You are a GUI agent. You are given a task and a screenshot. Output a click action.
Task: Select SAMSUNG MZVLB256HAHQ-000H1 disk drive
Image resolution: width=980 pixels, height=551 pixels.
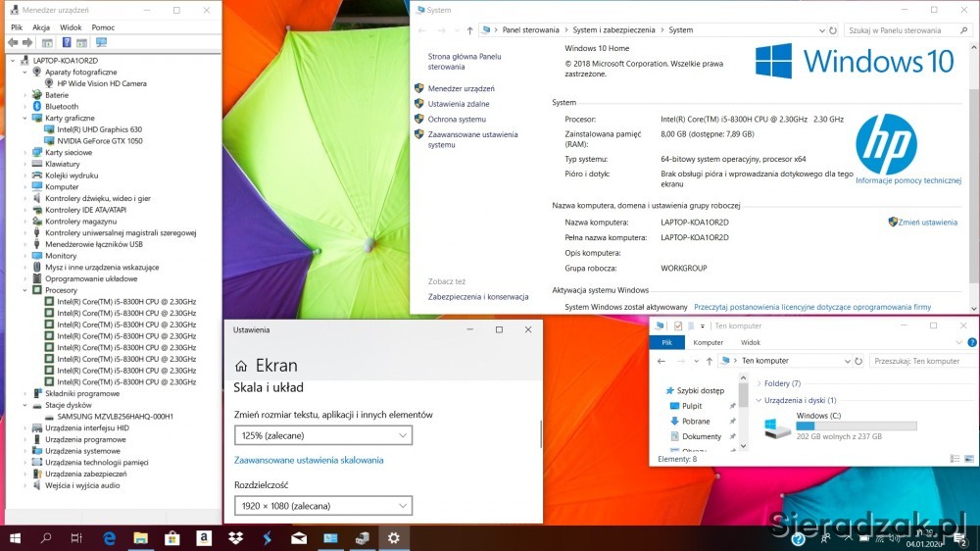point(115,417)
